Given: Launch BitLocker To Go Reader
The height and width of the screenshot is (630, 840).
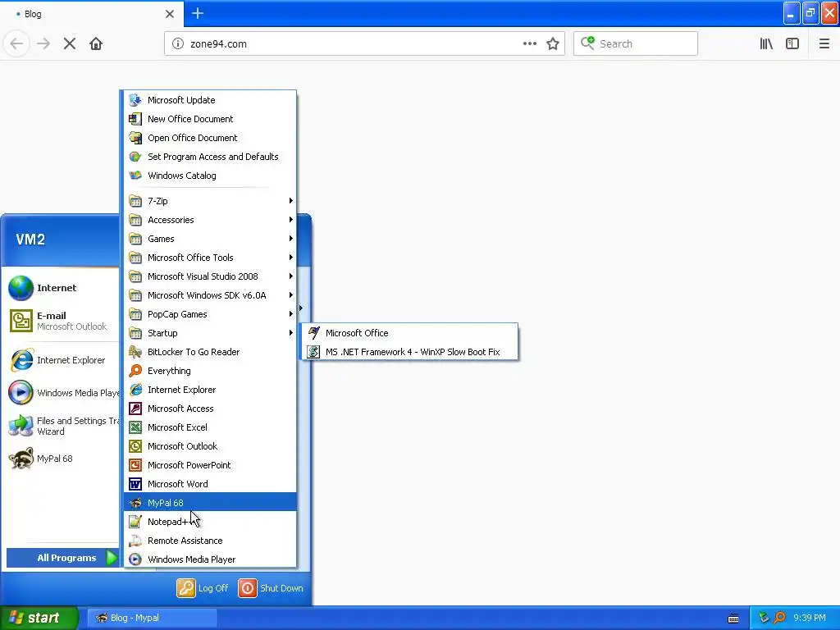Looking at the screenshot, I should pos(210,352).
